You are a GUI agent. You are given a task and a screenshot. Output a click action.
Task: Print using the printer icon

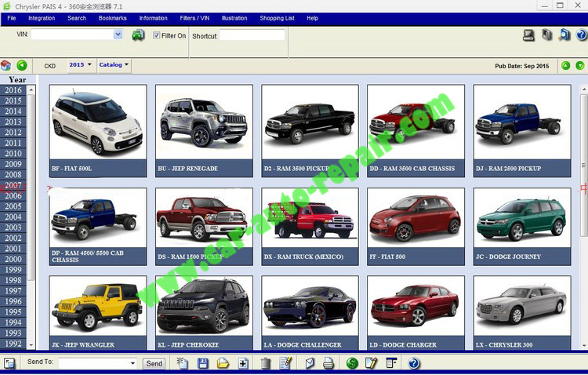(x=328, y=363)
